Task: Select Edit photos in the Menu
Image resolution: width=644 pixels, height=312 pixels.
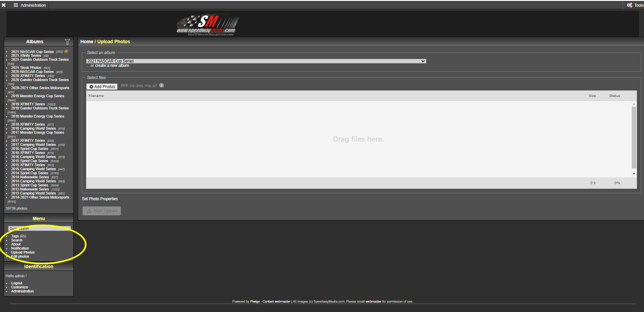Action: point(20,256)
